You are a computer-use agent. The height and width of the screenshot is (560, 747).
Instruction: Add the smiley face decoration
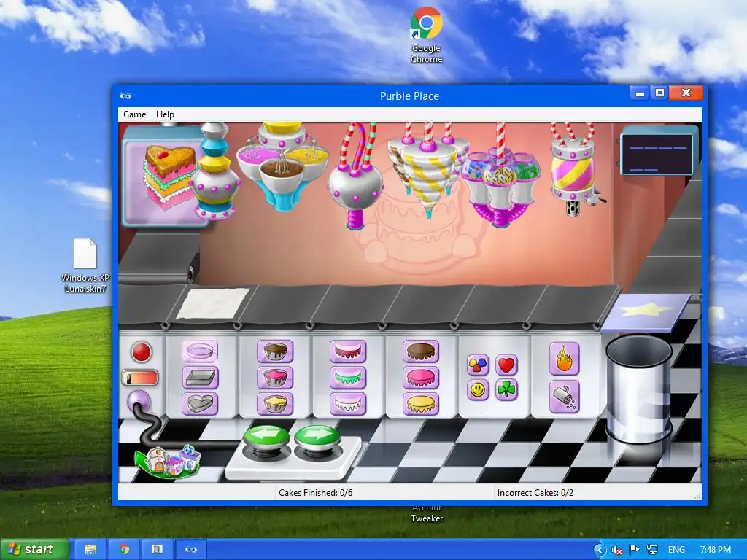tap(479, 390)
